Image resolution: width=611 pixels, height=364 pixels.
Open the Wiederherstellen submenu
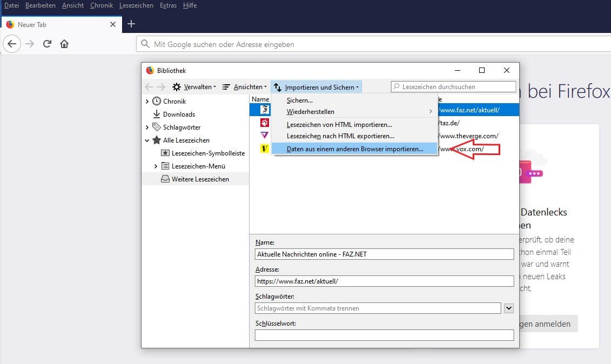tap(354, 112)
